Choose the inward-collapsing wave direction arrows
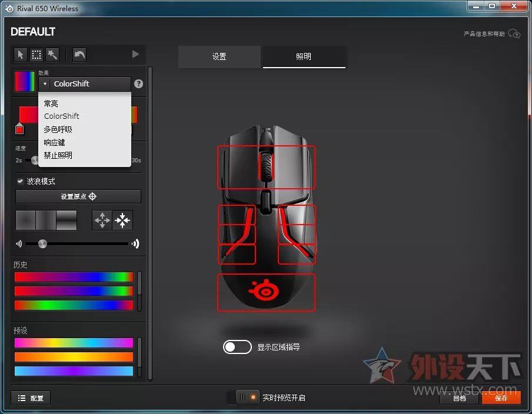 pyautogui.click(x=122, y=221)
